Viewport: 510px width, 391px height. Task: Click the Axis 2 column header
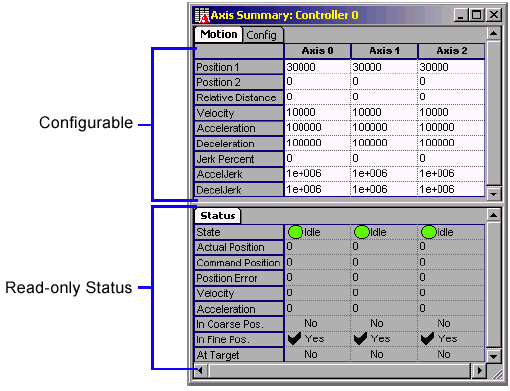click(x=451, y=51)
